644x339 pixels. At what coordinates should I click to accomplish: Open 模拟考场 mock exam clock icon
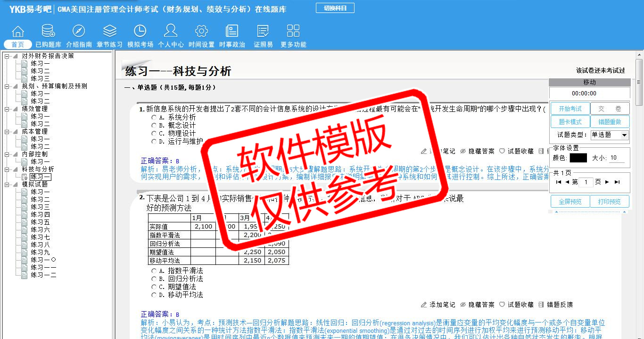[140, 32]
